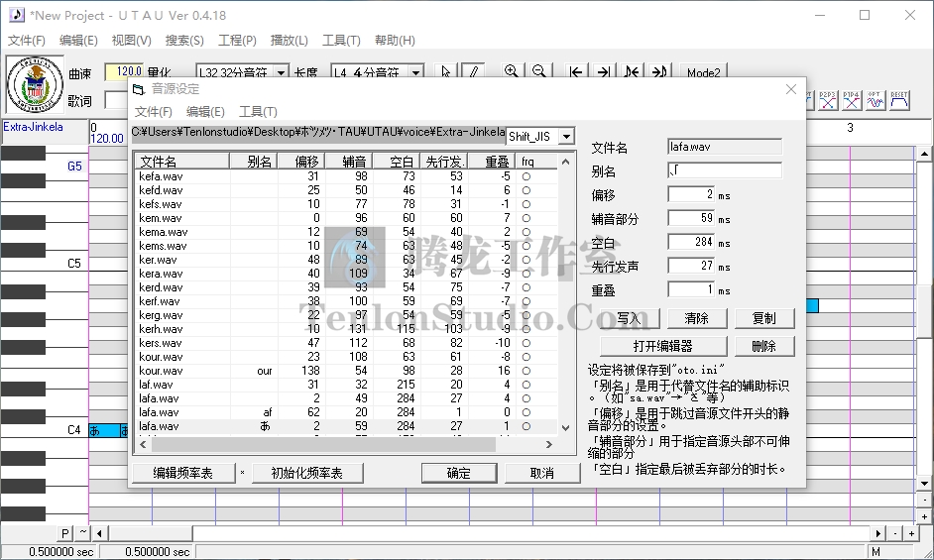Cancel with the 取消 button
Image resolution: width=934 pixels, height=560 pixels.
point(542,473)
